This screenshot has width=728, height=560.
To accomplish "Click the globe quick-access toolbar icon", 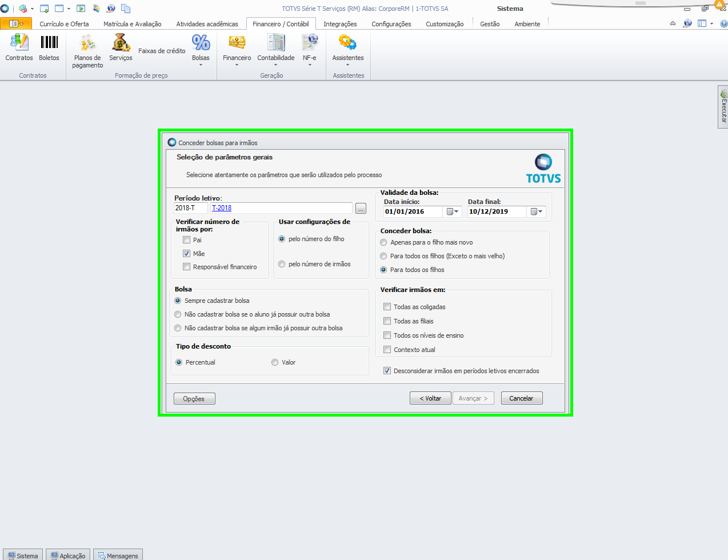I will pos(111,9).
